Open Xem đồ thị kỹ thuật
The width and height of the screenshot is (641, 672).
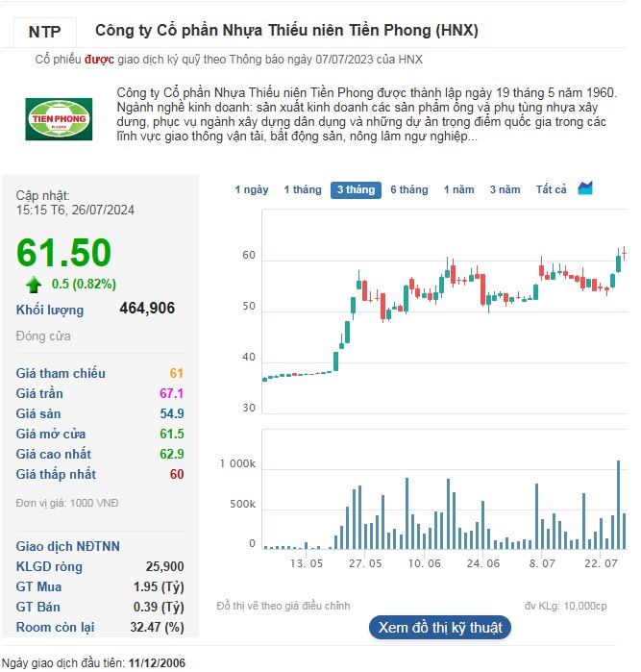click(440, 628)
